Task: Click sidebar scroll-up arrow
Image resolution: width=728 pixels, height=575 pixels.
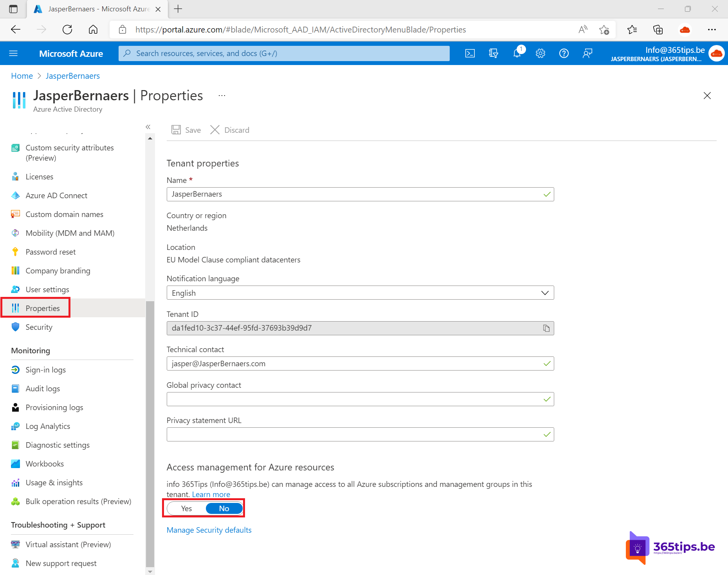Action: tap(150, 138)
